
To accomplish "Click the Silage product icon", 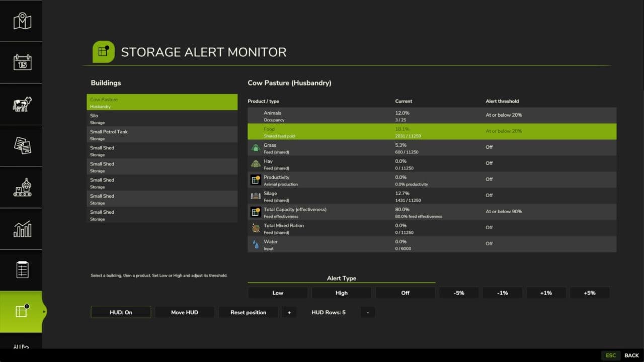I will (256, 196).
